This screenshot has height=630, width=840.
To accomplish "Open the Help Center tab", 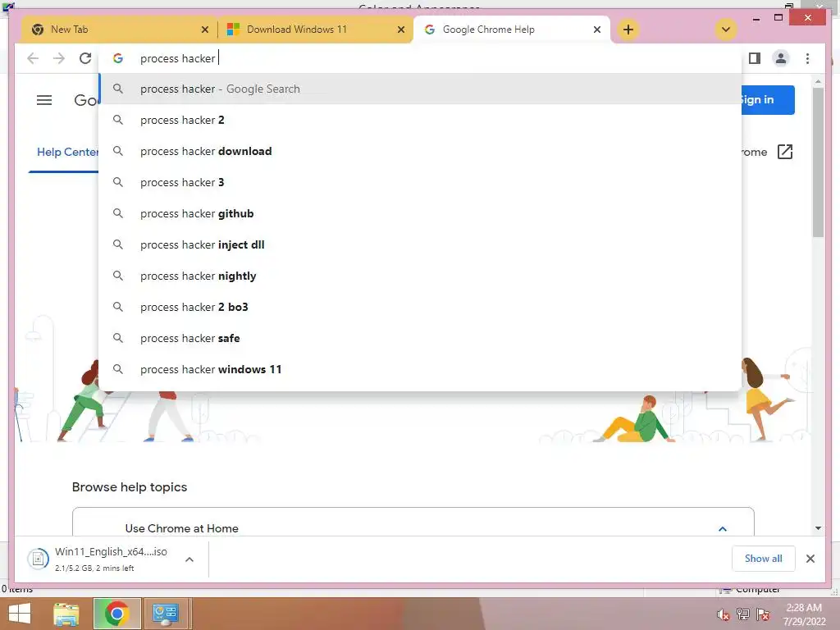I will pos(67,152).
